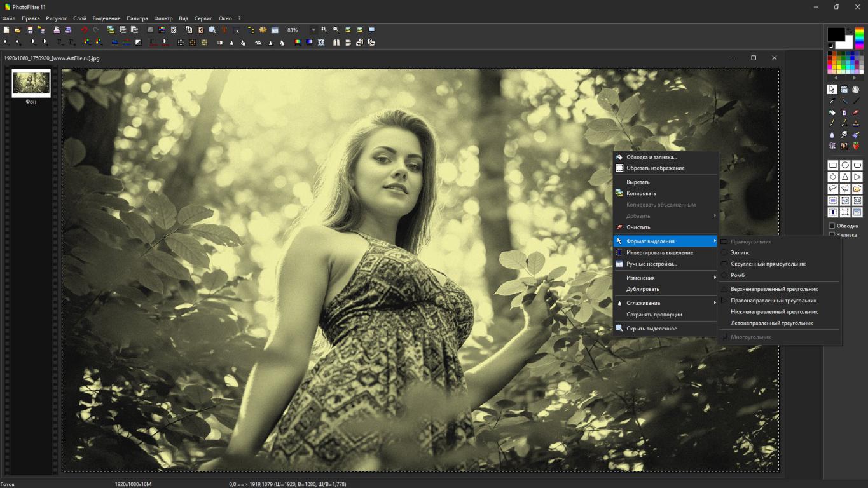The image size is (868, 488).
Task: Click the Zoom in magnifier icon
Action: coord(324,30)
